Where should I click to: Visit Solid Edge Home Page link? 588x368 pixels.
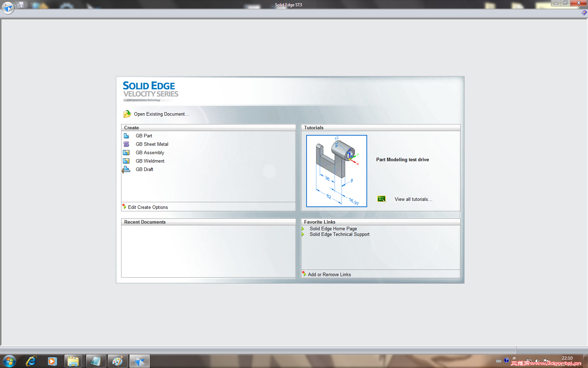pos(333,229)
